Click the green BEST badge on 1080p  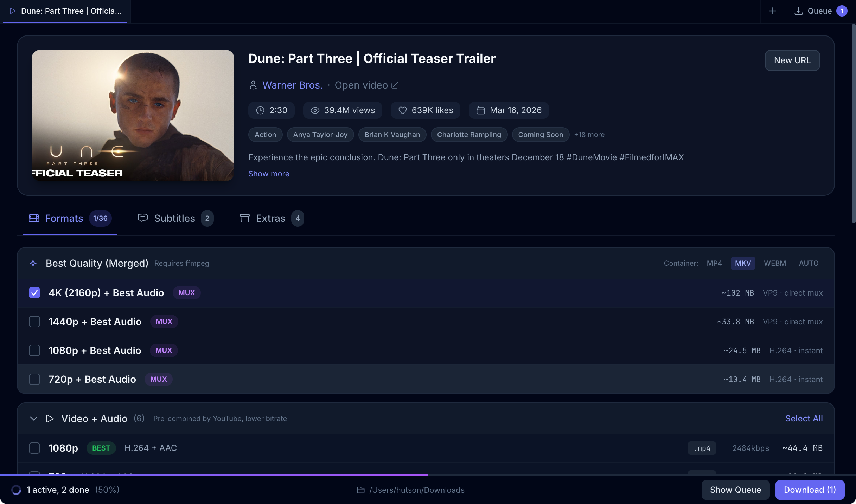tap(101, 448)
